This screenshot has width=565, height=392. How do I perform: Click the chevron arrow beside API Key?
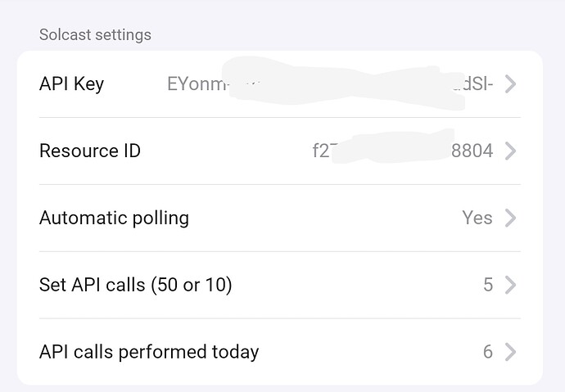(x=510, y=84)
